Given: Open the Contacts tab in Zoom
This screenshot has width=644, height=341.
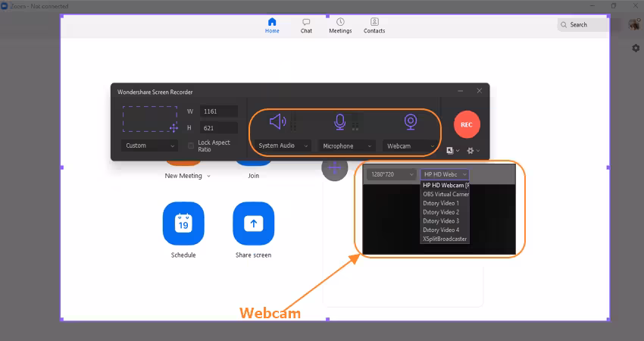Looking at the screenshot, I should [374, 26].
